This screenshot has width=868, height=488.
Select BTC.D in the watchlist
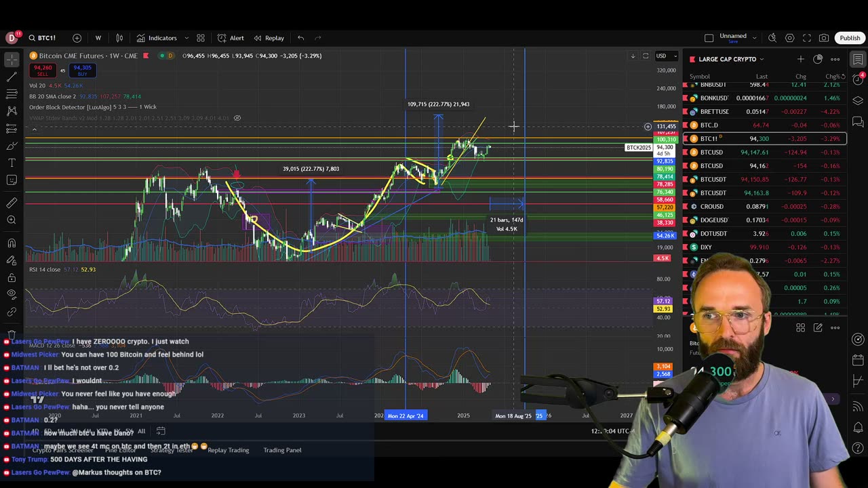(765, 125)
